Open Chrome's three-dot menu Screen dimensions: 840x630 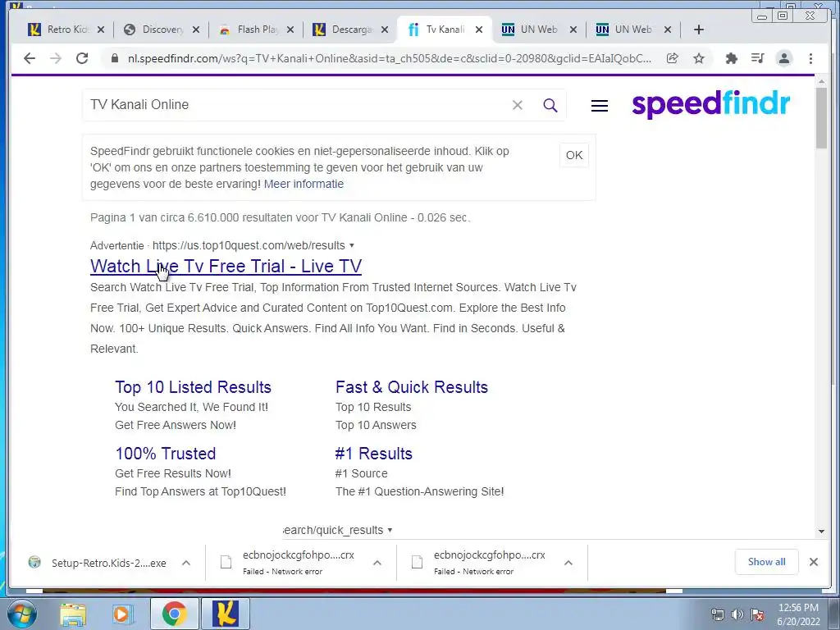coord(810,58)
